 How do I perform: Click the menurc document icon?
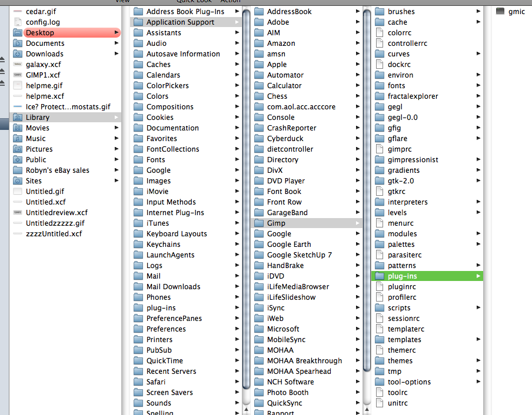(x=380, y=223)
